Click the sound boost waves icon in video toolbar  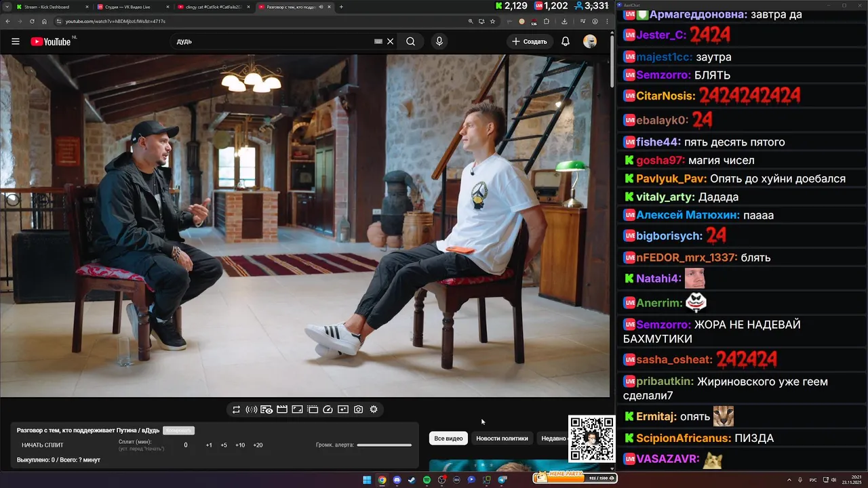pos(251,409)
